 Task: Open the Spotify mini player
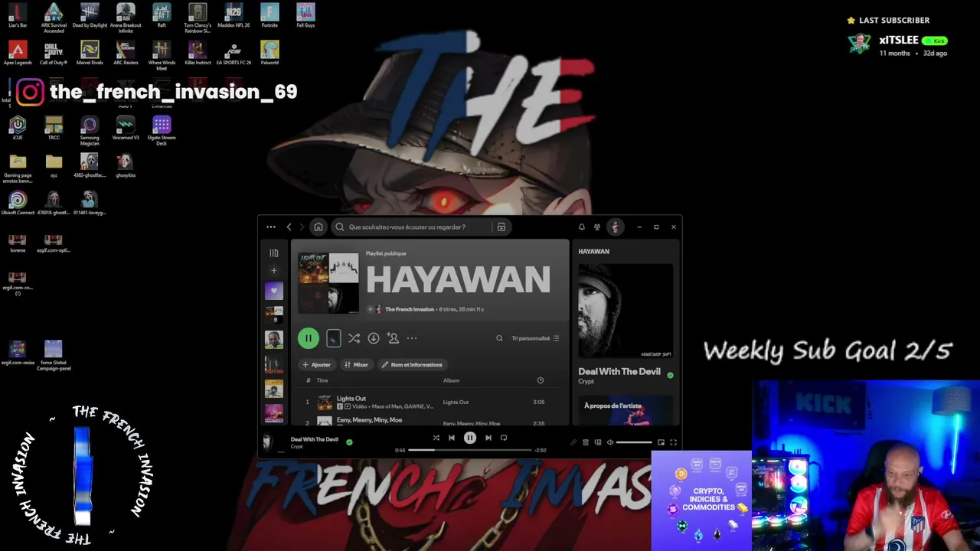point(661,442)
